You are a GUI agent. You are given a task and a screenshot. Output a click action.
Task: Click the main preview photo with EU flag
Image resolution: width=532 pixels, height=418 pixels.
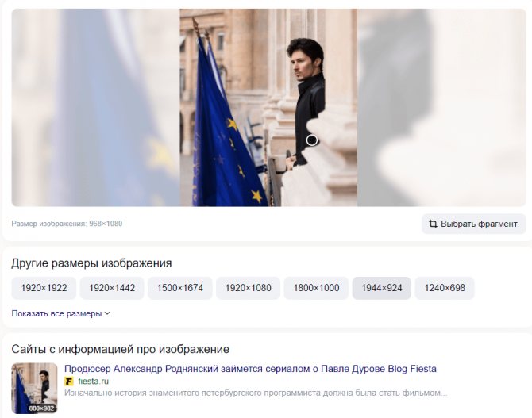[x=268, y=107]
